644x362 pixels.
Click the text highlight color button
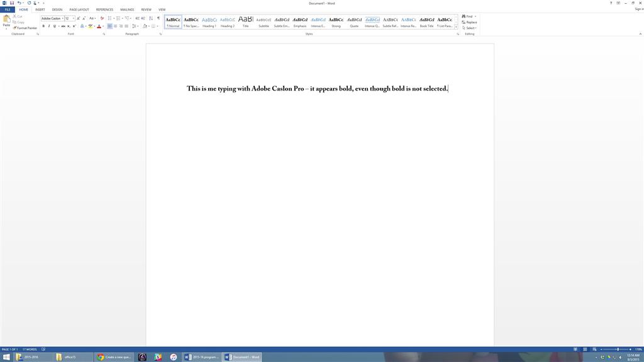coord(90,26)
